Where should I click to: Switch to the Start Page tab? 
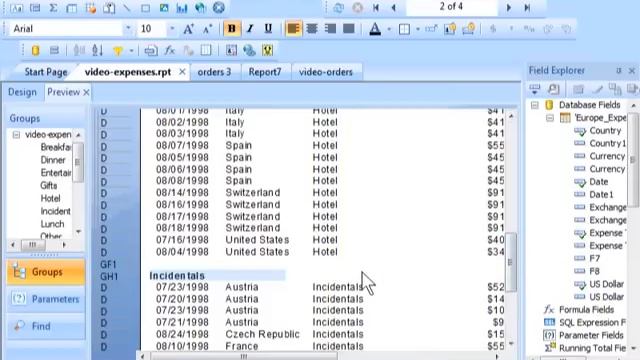46,72
